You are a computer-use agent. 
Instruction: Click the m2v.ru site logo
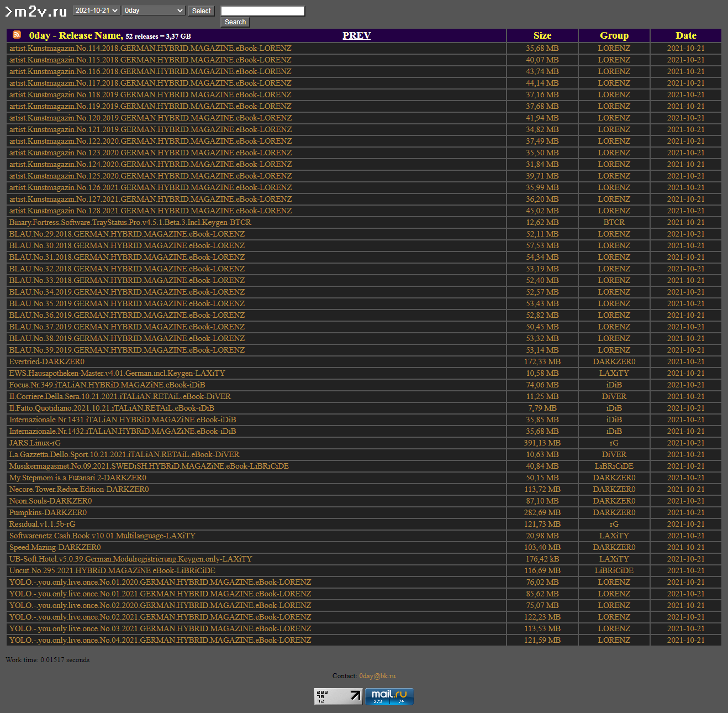(36, 11)
